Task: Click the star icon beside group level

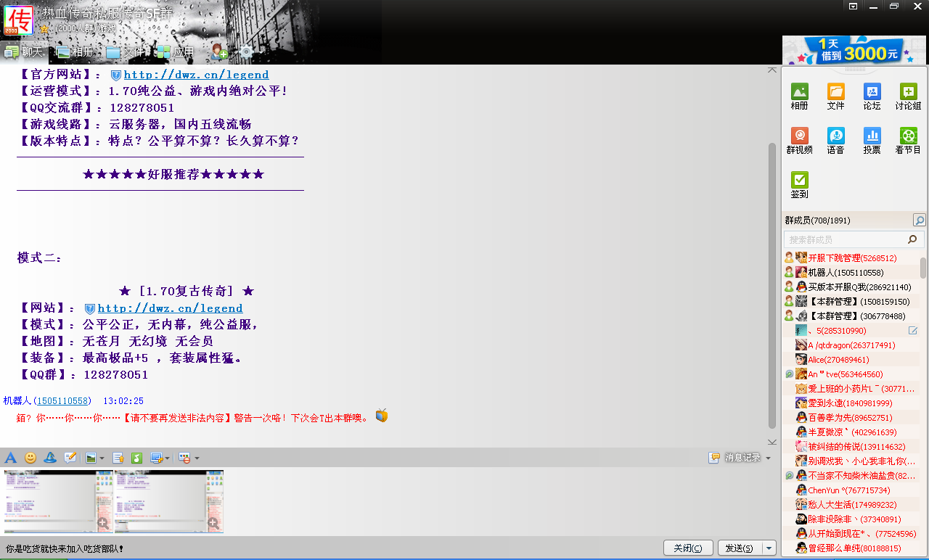Action: (44, 29)
